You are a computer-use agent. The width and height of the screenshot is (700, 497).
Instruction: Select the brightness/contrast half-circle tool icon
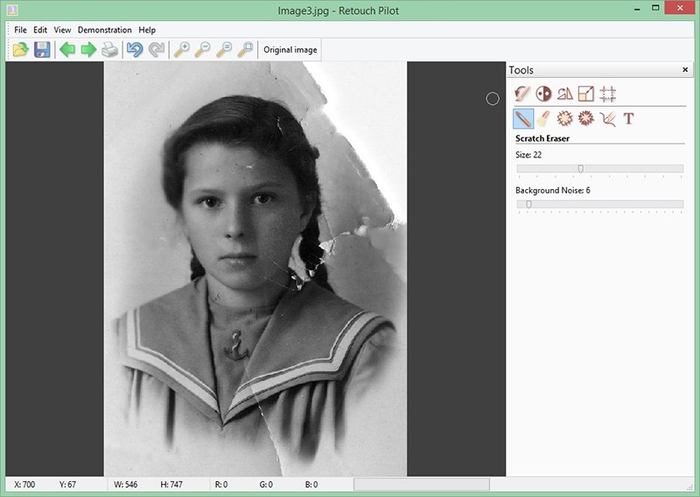[x=544, y=94]
